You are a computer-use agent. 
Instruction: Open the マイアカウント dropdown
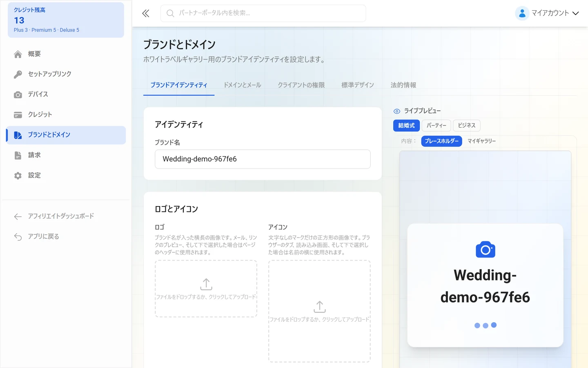point(547,13)
